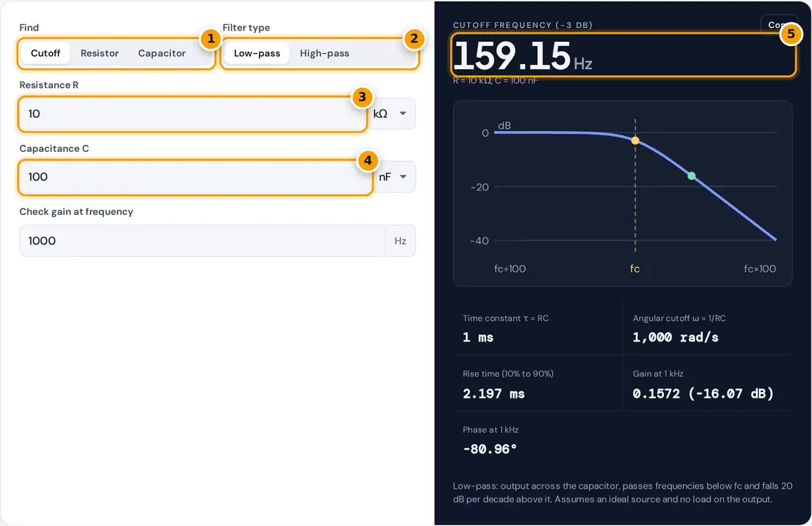
Task: Choose the Low-pass filter type
Action: (x=256, y=53)
